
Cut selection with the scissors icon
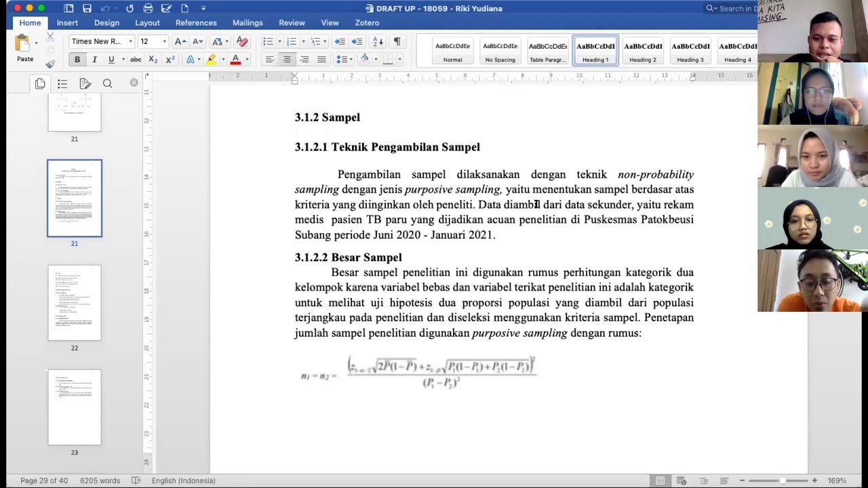coord(50,37)
